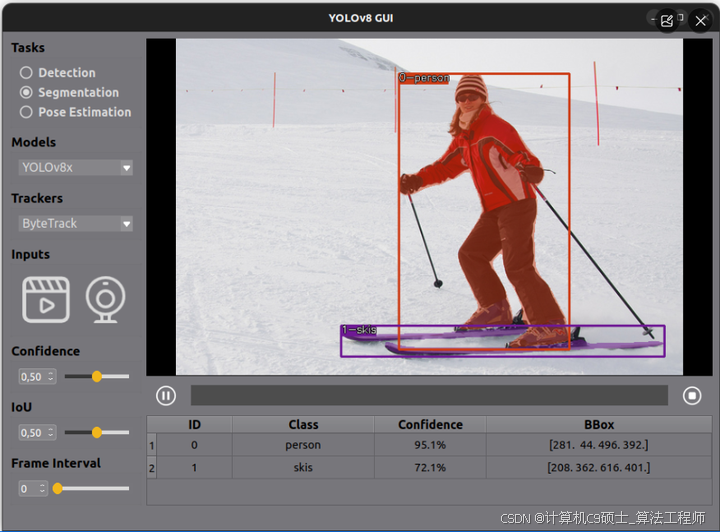This screenshot has height=532, width=720.
Task: Click the BBox column header
Action: click(x=599, y=425)
